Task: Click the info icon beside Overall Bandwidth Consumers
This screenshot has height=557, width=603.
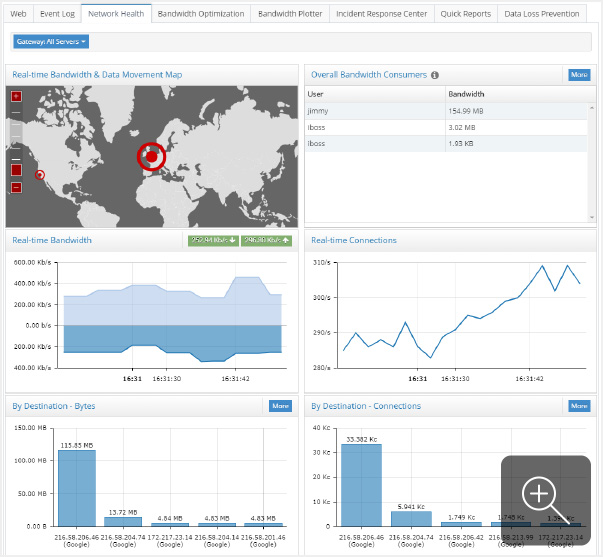Action: pyautogui.click(x=435, y=75)
